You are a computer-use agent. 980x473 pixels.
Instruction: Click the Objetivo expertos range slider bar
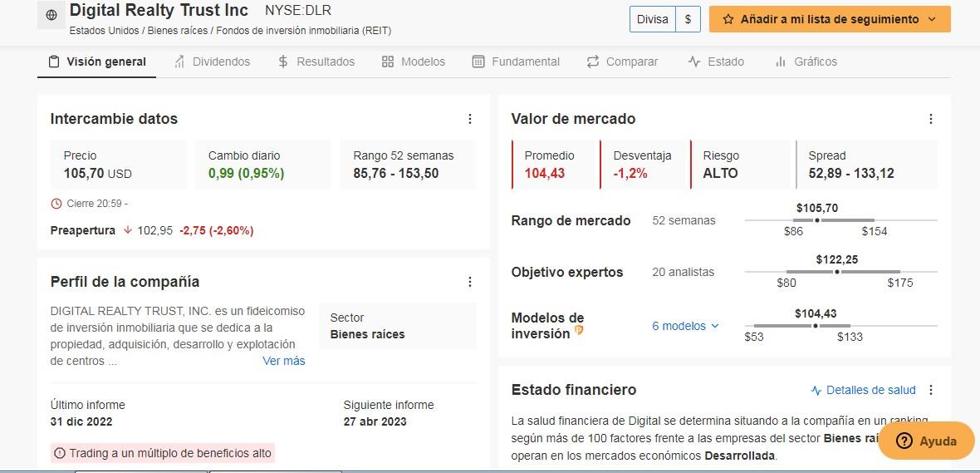click(840, 272)
